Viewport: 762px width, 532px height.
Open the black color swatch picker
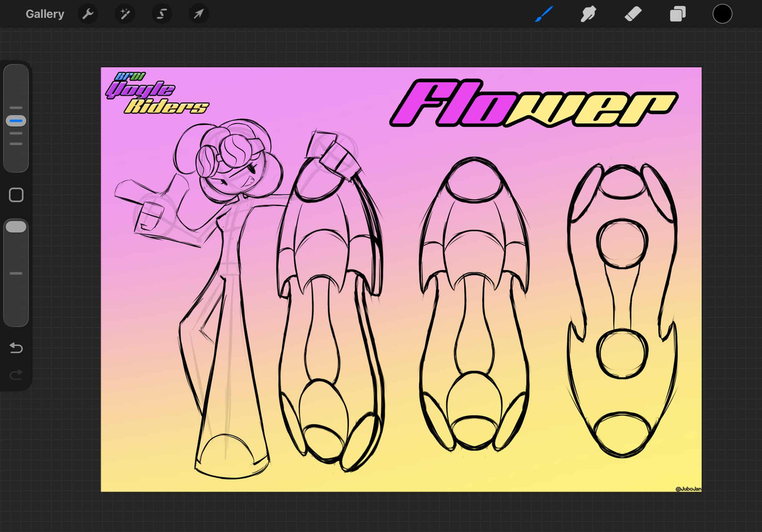tap(722, 14)
